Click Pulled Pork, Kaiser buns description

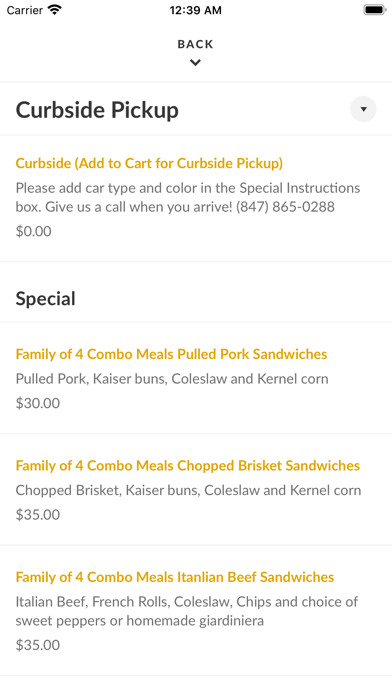[x=172, y=379]
